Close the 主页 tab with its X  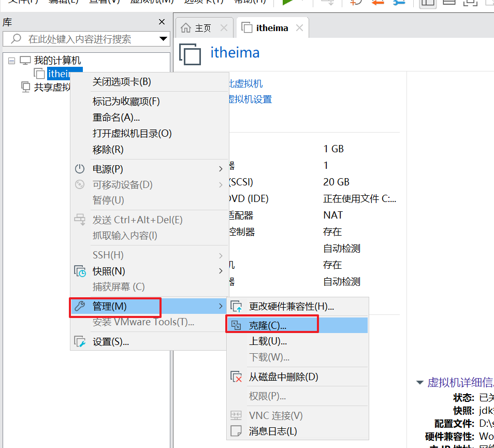pyautogui.click(x=224, y=28)
